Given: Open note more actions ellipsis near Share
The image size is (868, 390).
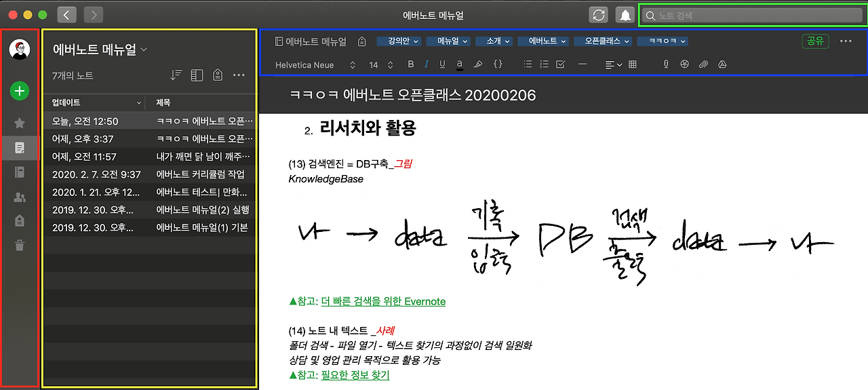Looking at the screenshot, I should coord(846,41).
